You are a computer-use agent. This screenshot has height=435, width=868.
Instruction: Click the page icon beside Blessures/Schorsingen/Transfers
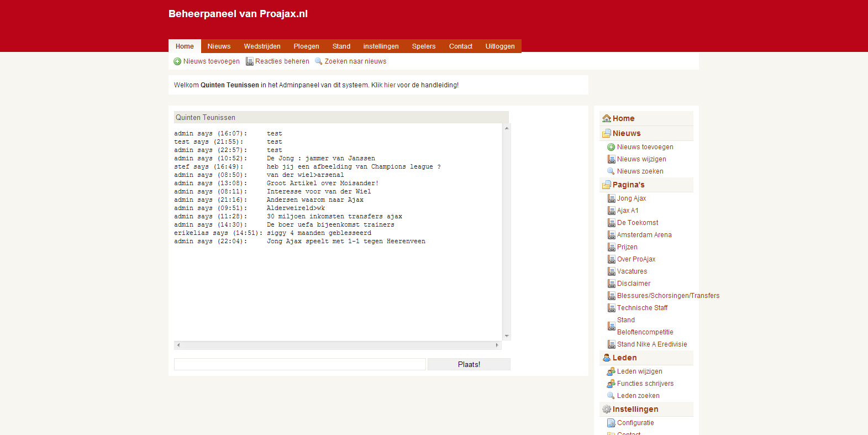[x=611, y=296]
